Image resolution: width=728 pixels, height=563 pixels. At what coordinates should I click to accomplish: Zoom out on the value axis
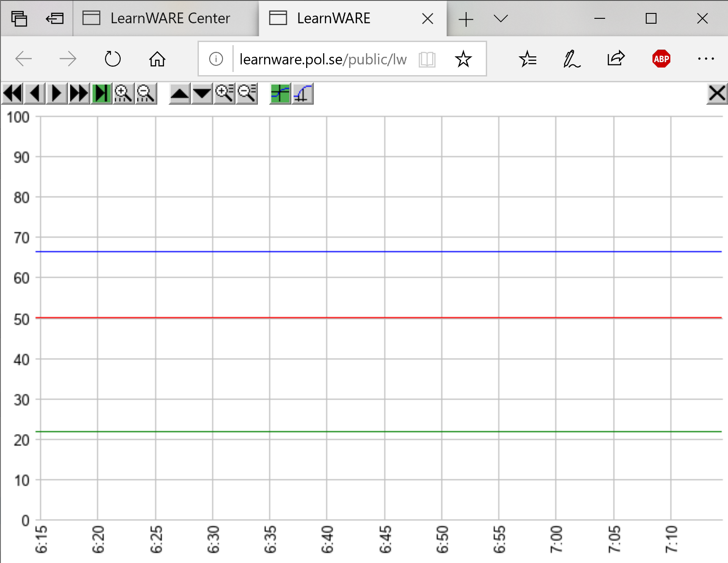(x=247, y=94)
